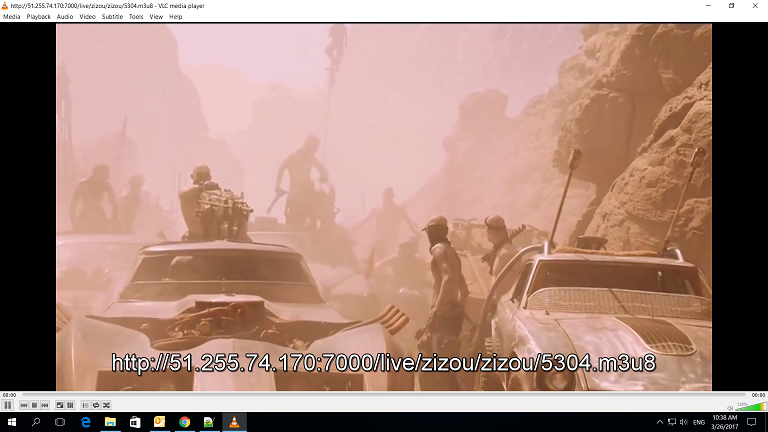Open the Video menu

(87, 17)
